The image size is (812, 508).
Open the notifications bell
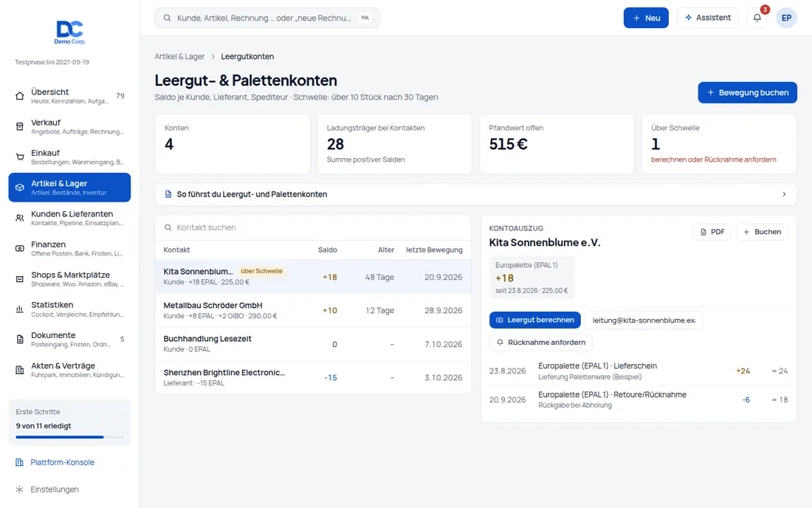coord(757,18)
